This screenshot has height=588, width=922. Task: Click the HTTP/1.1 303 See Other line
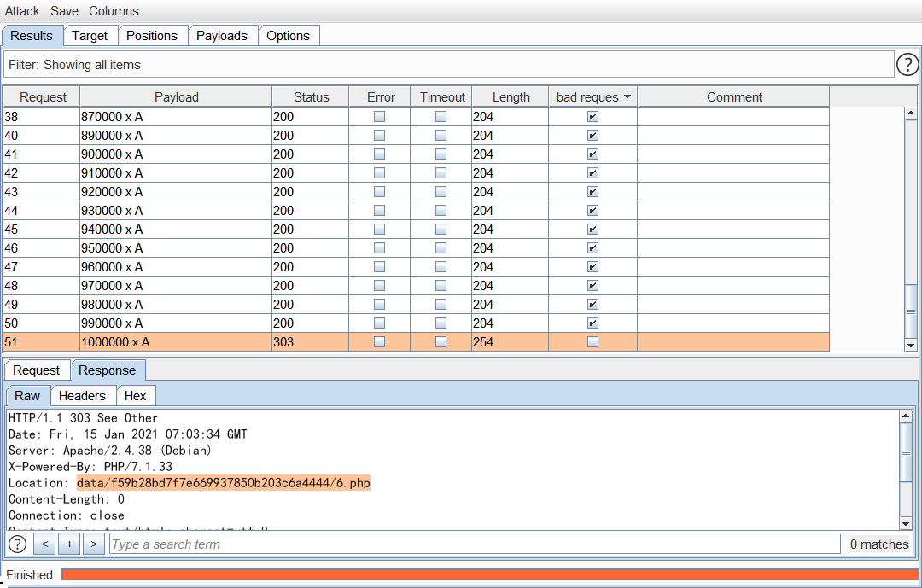coord(83,418)
